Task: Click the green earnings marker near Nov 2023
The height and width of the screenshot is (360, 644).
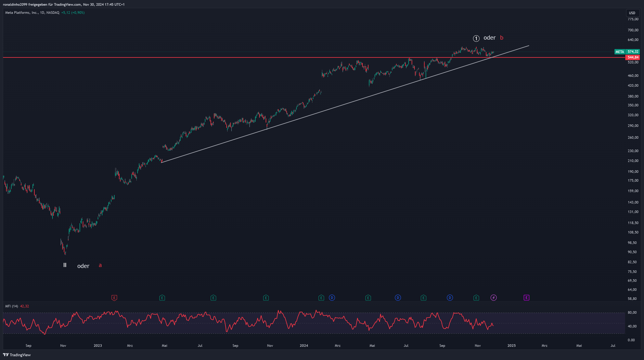Action: pyautogui.click(x=266, y=298)
